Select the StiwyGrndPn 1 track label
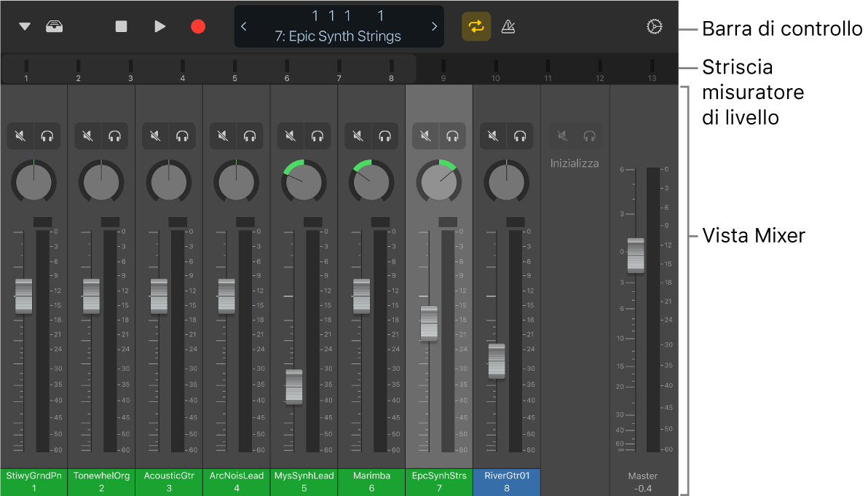The height and width of the screenshot is (496, 868). coord(33,481)
